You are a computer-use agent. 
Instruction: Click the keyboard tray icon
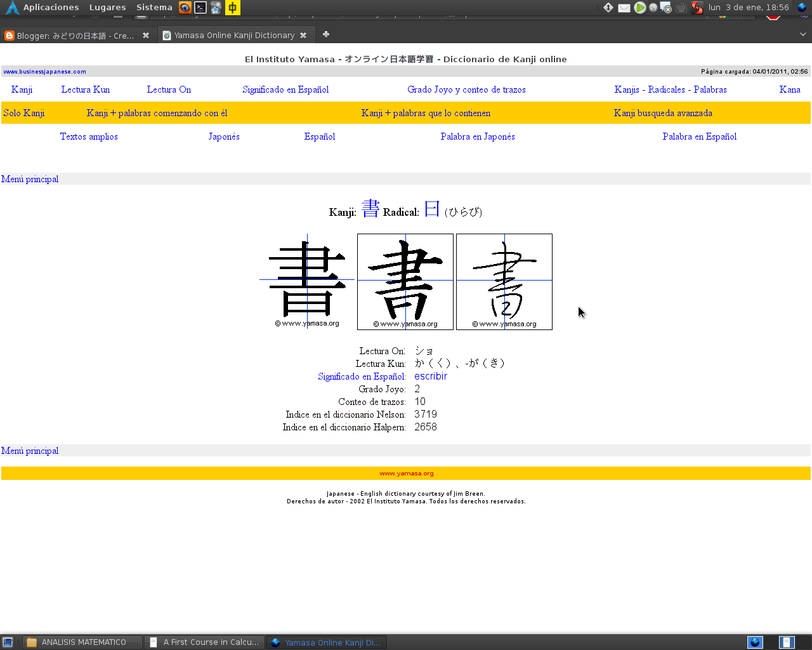coord(681,8)
